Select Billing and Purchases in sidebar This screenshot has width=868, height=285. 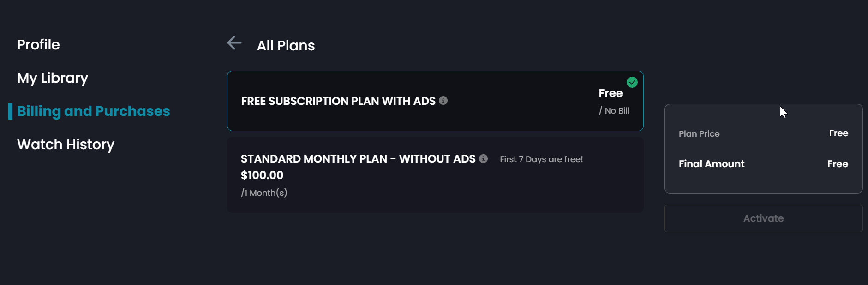(x=93, y=111)
